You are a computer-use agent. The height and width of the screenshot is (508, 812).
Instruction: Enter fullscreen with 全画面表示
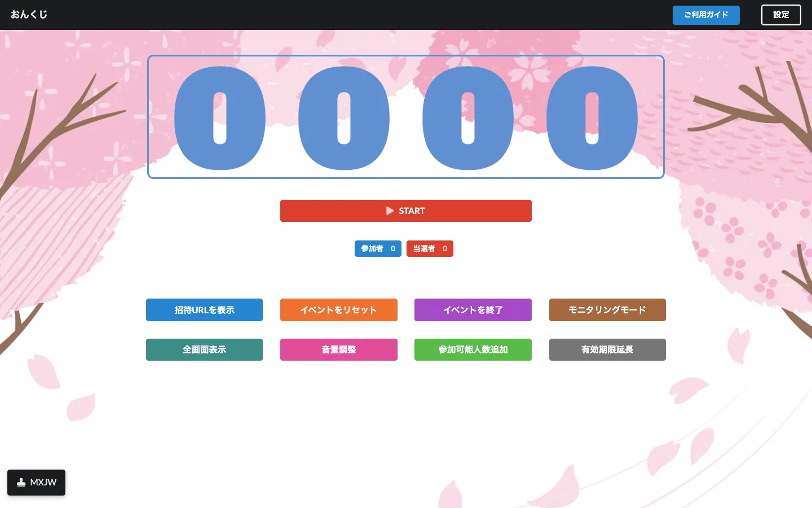204,349
